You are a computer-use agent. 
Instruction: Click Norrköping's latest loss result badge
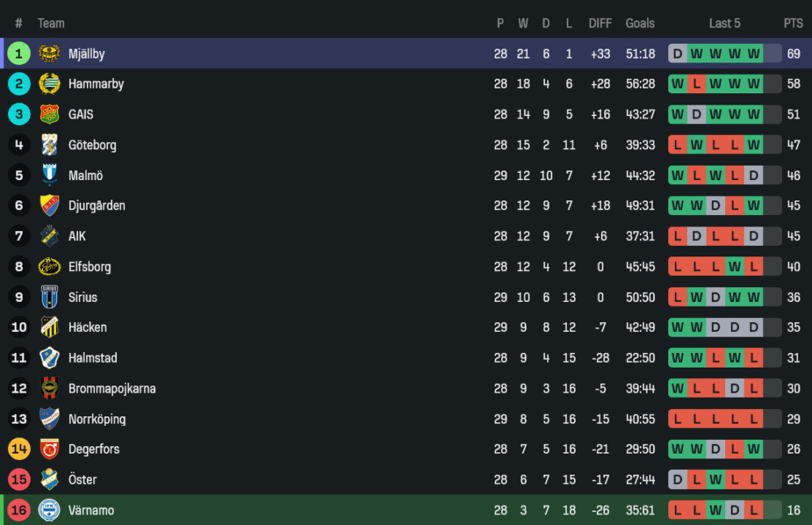754,419
